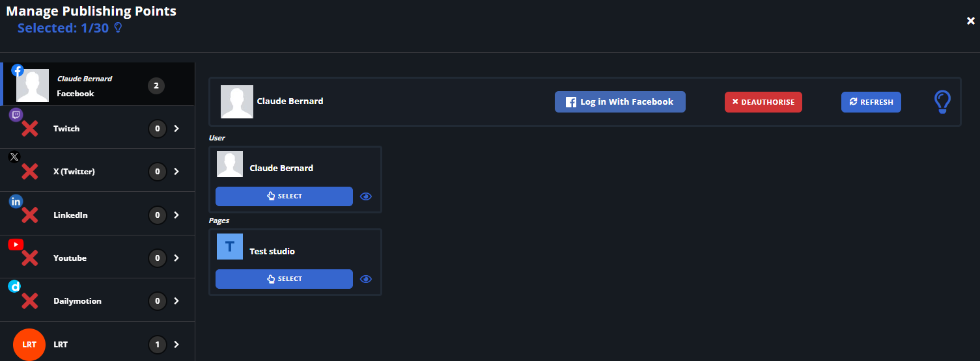Click the LinkedIn logo icon in sidebar
980x361 pixels.
[x=16, y=202]
